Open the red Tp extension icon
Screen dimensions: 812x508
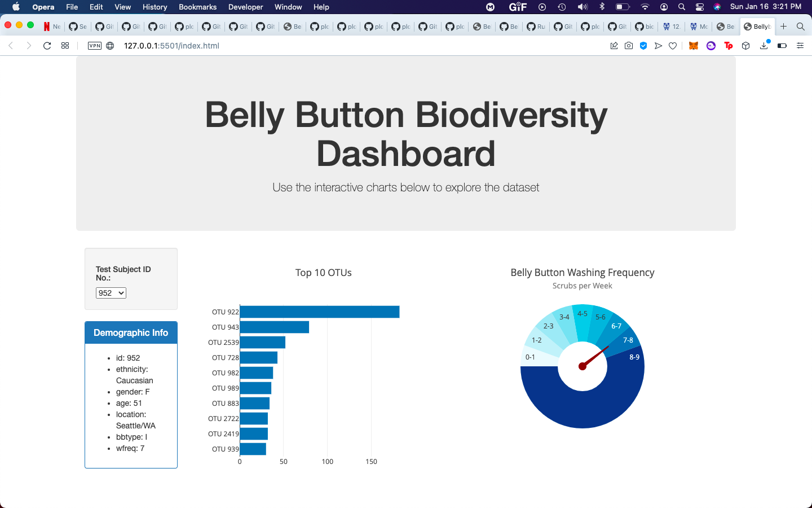click(x=729, y=46)
